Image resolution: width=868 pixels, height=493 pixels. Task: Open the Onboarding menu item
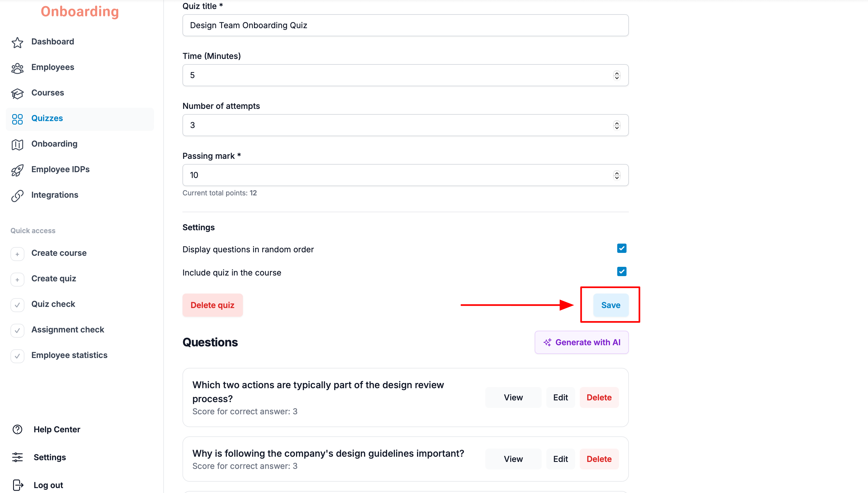54,144
